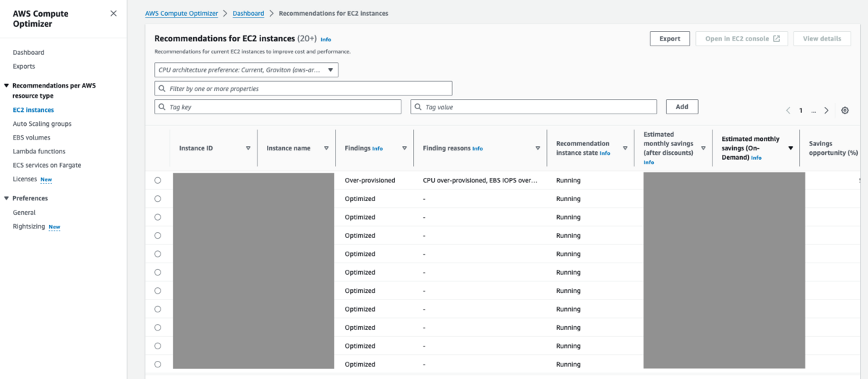The width and height of the screenshot is (868, 379).
Task: Open table preferences gear icon
Action: pos(845,111)
